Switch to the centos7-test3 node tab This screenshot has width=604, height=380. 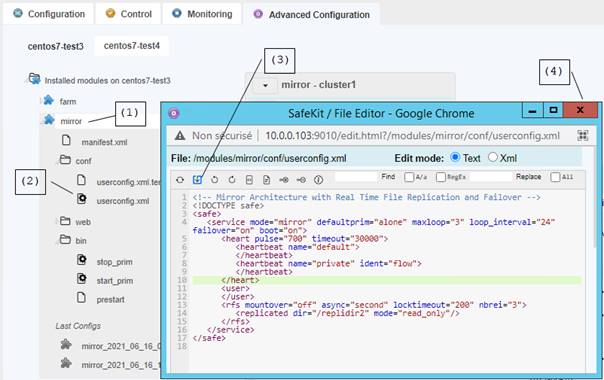tap(55, 46)
